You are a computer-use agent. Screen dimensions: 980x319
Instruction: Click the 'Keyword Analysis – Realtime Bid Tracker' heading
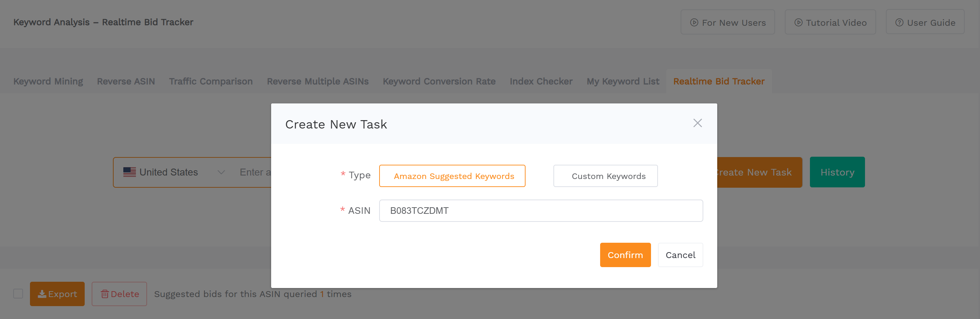click(x=103, y=22)
